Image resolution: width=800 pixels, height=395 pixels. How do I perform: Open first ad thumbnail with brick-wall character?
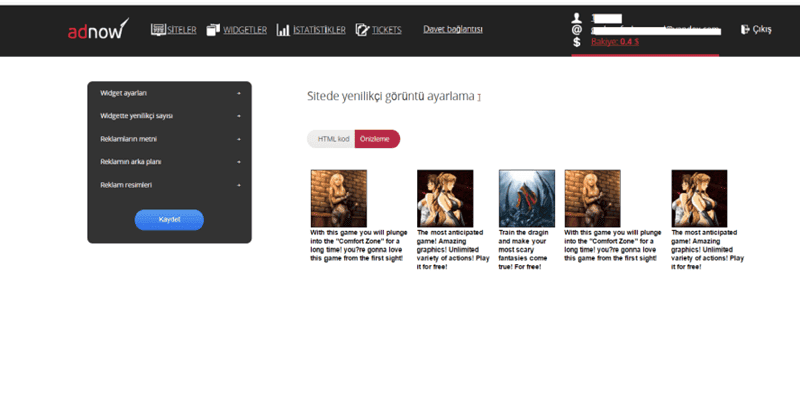339,198
